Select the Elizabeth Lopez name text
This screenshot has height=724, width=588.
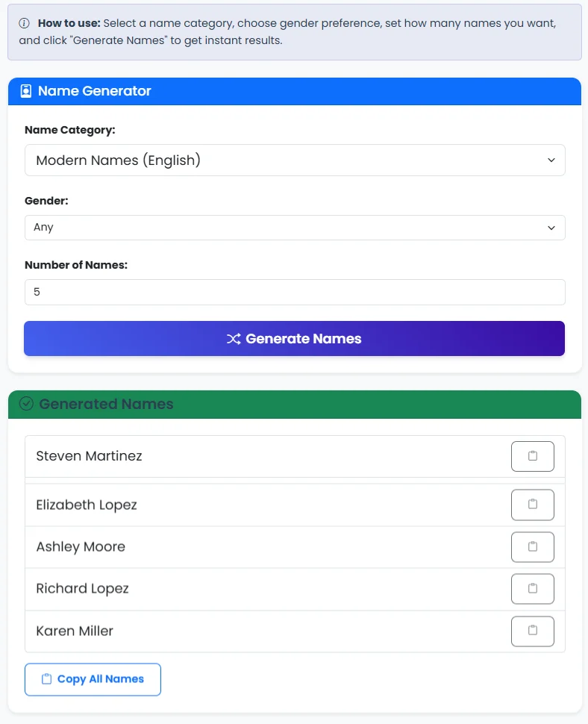[87, 505]
